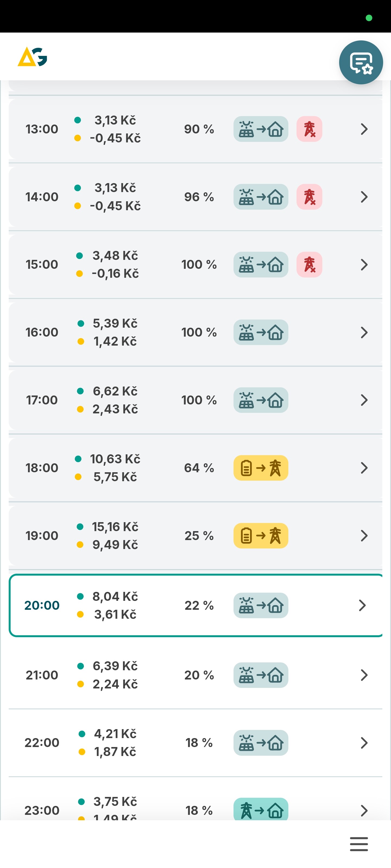The image size is (391, 868).
Task: Select the 10,63 Kč price at 18:00
Action: [115, 459]
